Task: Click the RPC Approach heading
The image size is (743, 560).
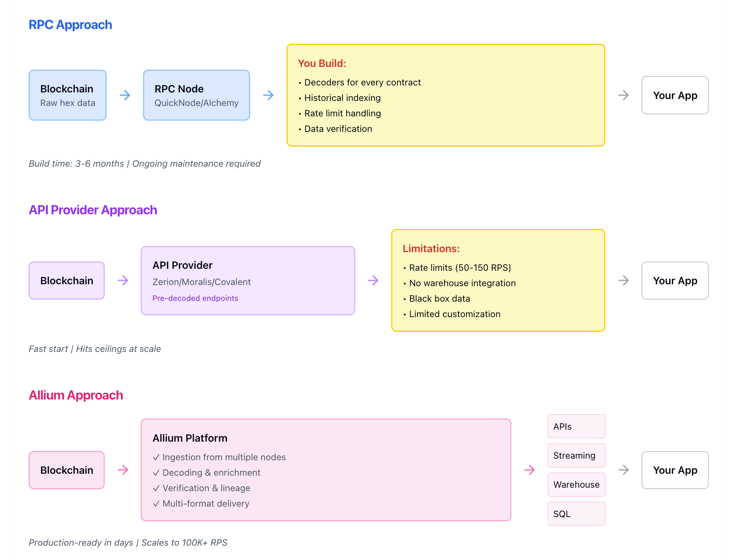Action: point(70,25)
